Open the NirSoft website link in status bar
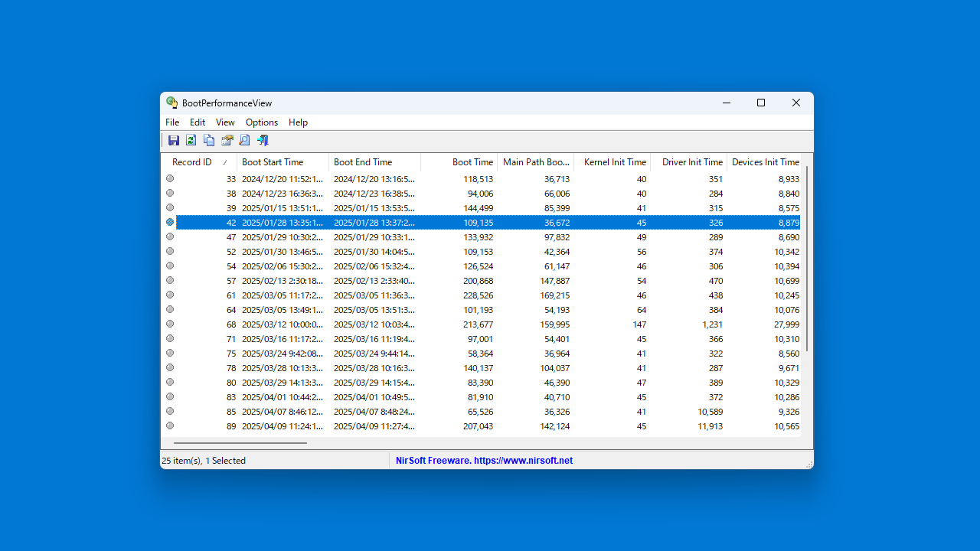Viewport: 980px width, 551px height. [x=484, y=461]
